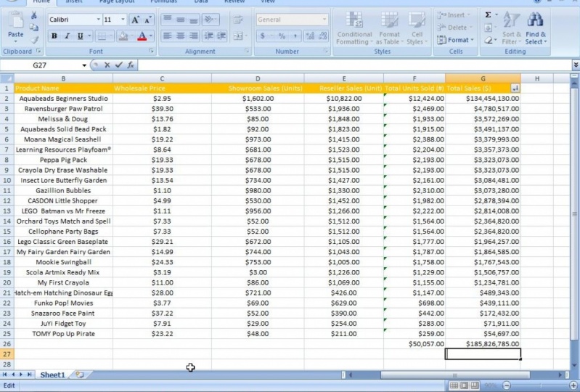Open Sort & Filter menu
This screenshot has width=580, height=392.
coord(511,28)
